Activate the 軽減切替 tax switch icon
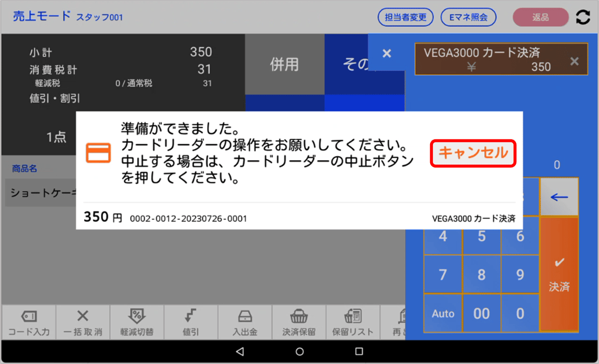Viewport: 599px width, 364px height. (x=137, y=322)
